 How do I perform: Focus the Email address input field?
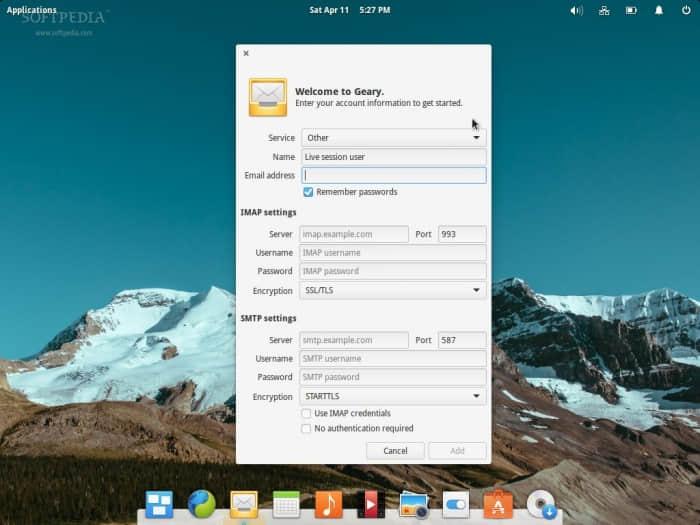pos(393,175)
